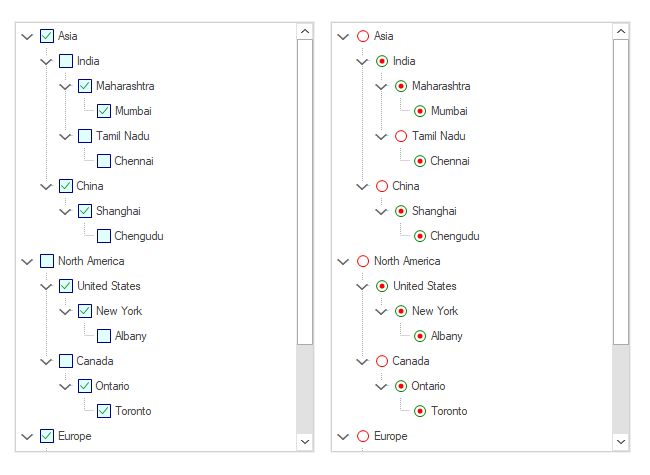The image size is (650, 475).
Task: Collapse the Ontario node in right tree
Action: (x=382, y=386)
